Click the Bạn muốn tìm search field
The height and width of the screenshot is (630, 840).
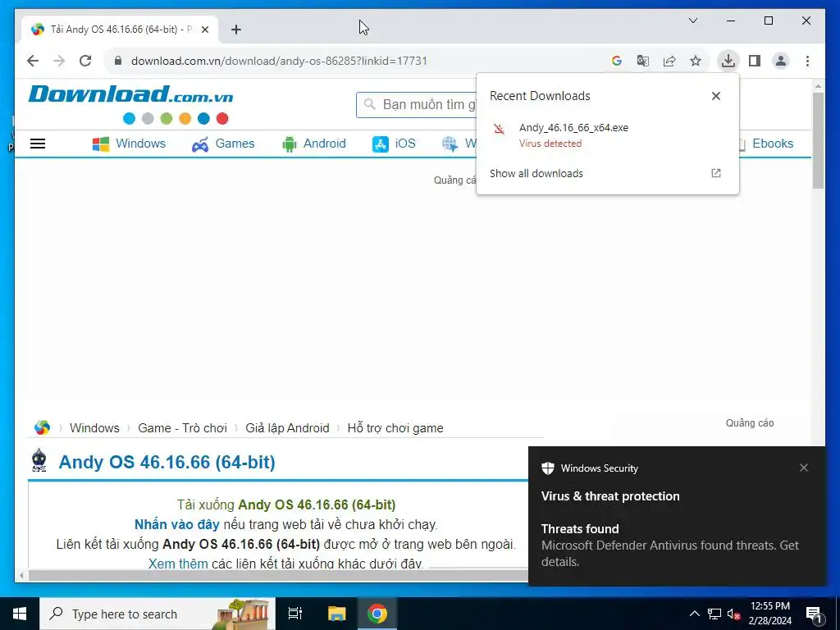click(416, 104)
